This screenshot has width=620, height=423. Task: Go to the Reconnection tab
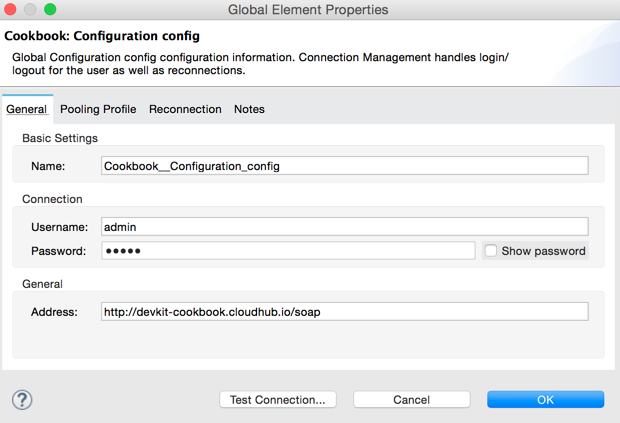click(x=185, y=109)
